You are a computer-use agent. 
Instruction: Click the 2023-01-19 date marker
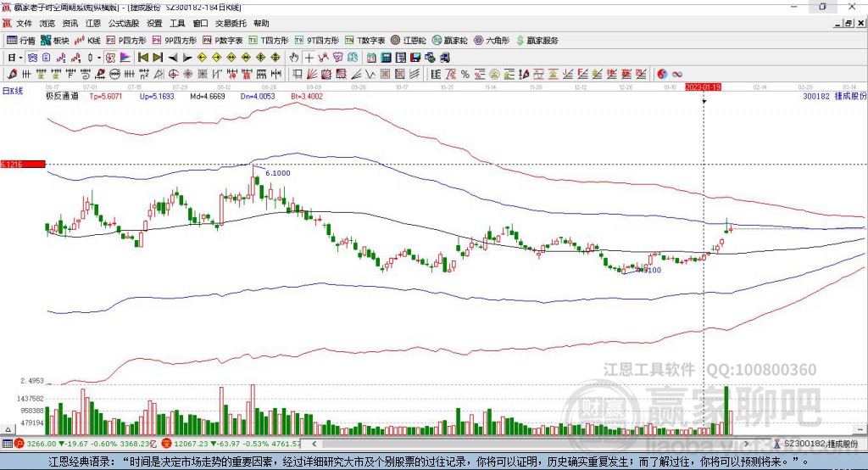click(x=703, y=87)
